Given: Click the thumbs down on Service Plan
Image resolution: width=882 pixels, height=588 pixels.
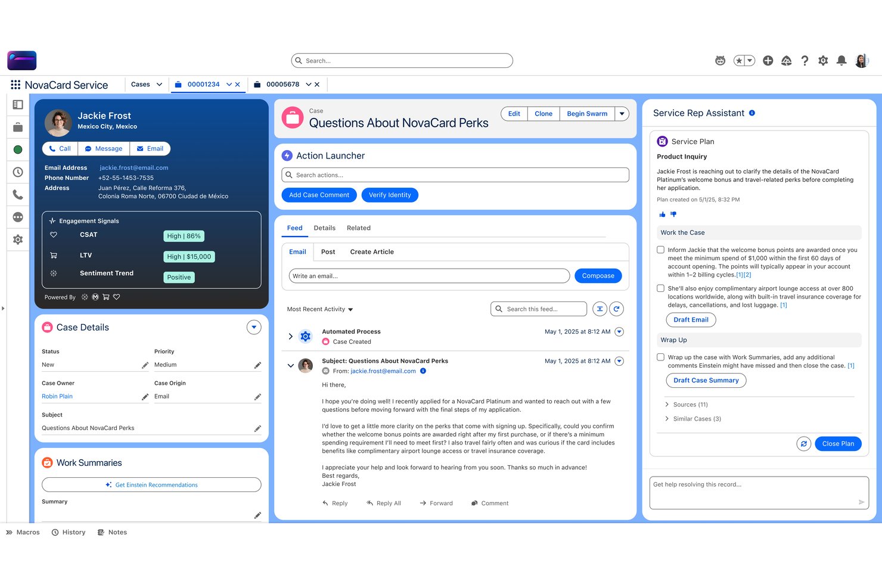Looking at the screenshot, I should click(x=673, y=214).
